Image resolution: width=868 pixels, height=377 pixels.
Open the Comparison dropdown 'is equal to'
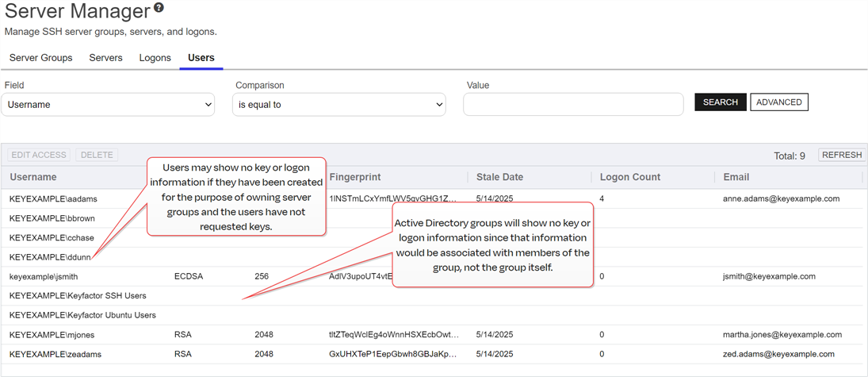338,104
